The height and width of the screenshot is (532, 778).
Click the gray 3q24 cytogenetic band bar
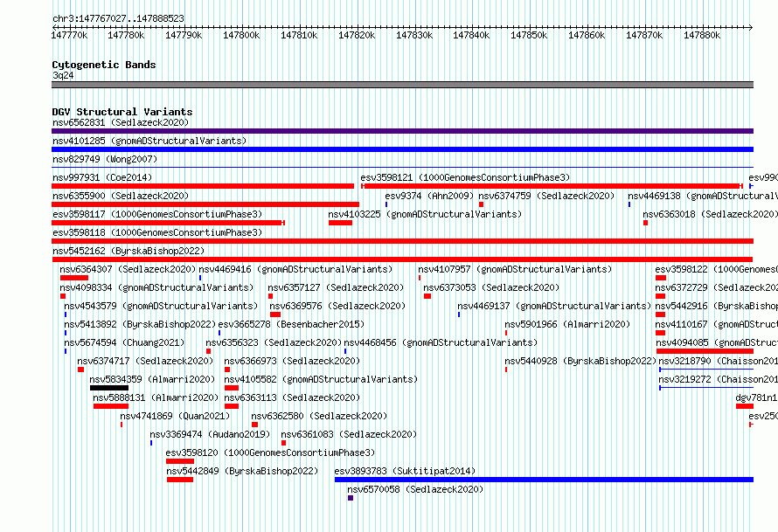pyautogui.click(x=402, y=85)
